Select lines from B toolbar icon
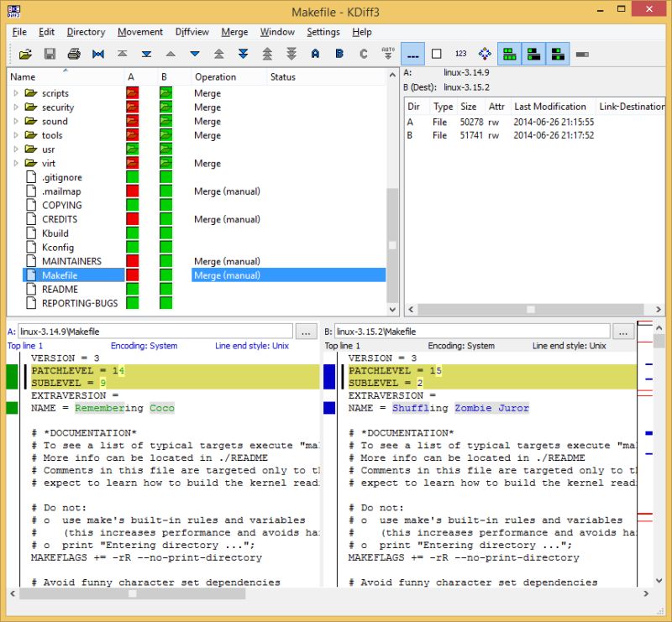This screenshot has width=672, height=622. pos(339,54)
